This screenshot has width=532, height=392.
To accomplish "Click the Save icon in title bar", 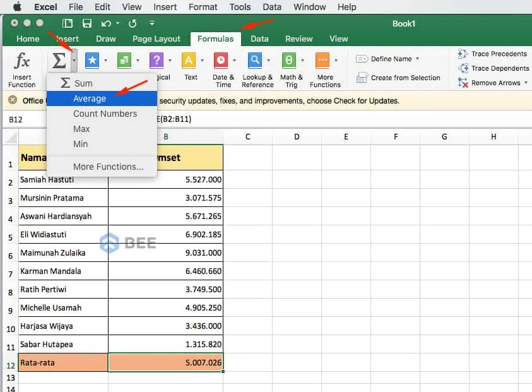I will point(87,23).
